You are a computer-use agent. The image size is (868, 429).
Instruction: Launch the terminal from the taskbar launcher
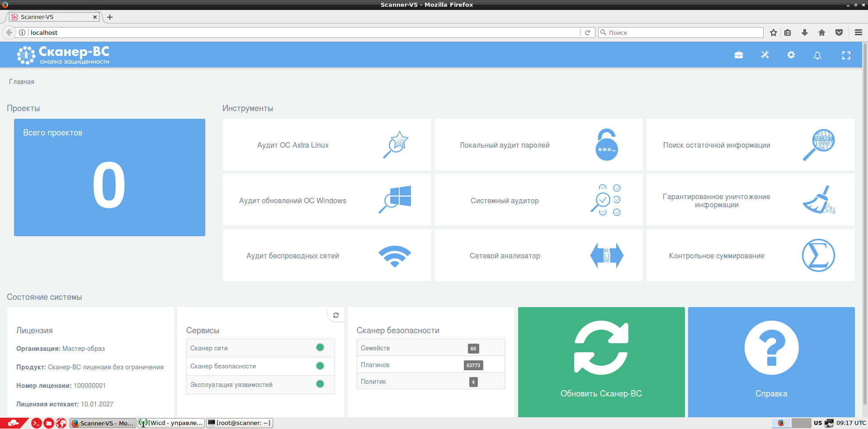(x=37, y=423)
